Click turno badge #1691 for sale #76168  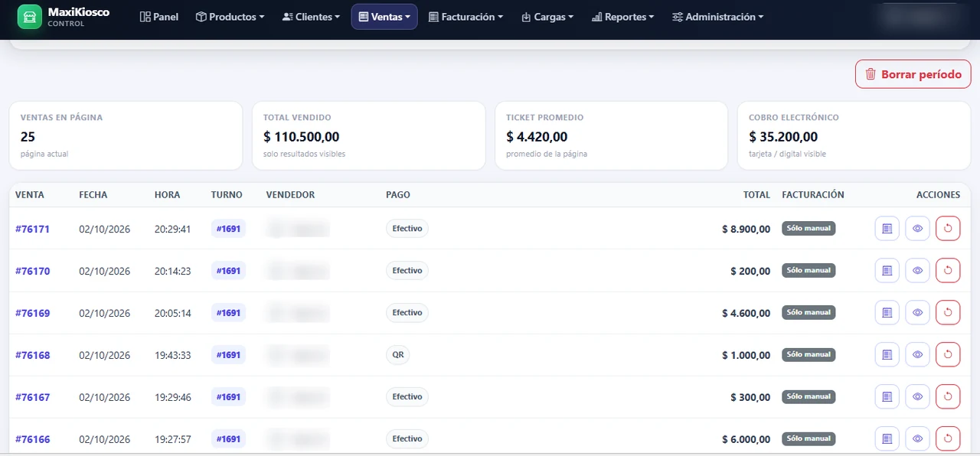(228, 354)
